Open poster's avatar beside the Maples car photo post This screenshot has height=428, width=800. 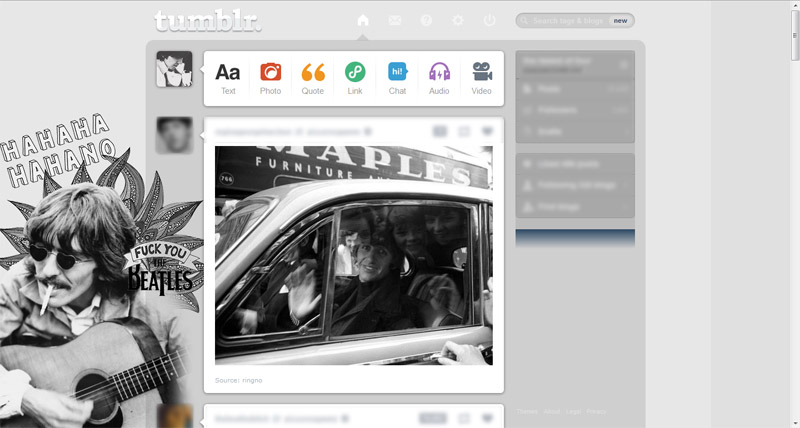tap(174, 135)
